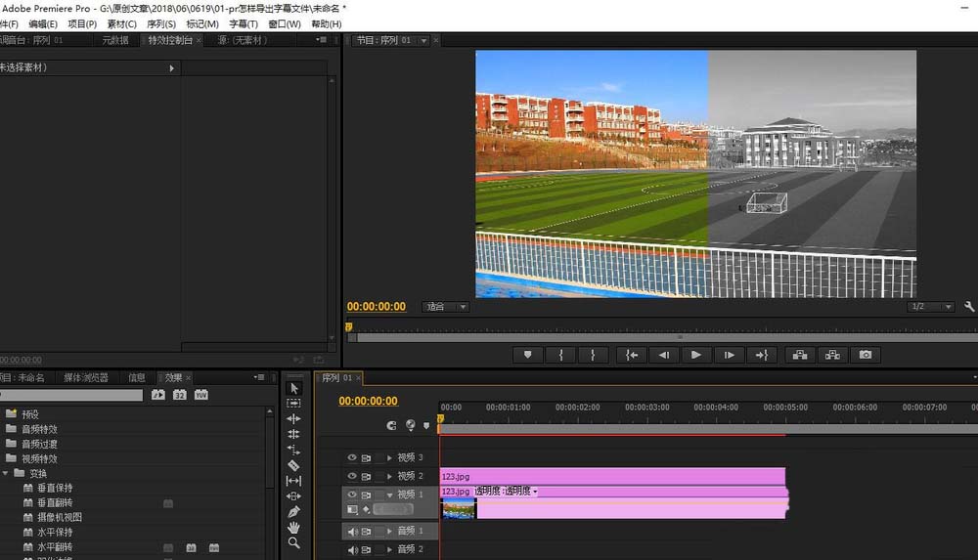Click the Add Marker button under the program monitor
The image size is (978, 560).
click(528, 355)
